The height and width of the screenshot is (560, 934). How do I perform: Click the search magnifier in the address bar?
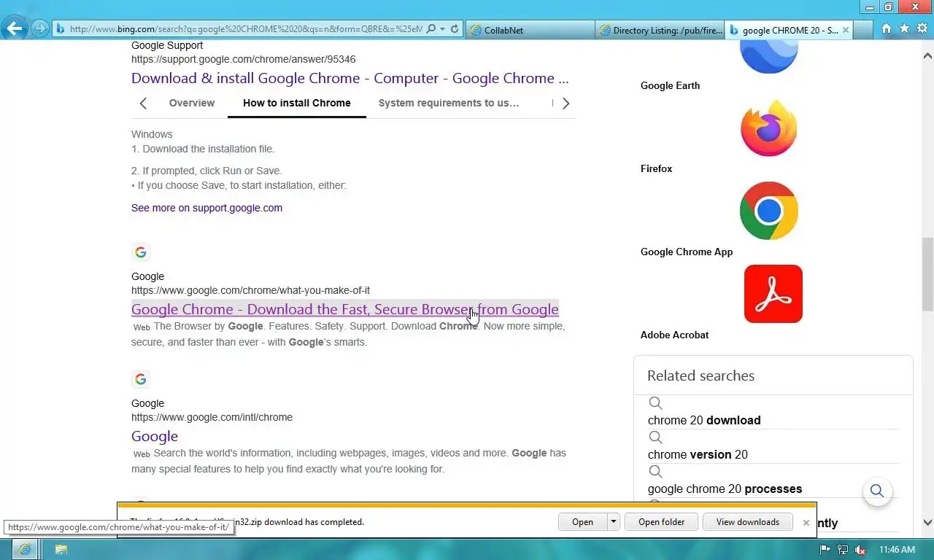[x=431, y=29]
